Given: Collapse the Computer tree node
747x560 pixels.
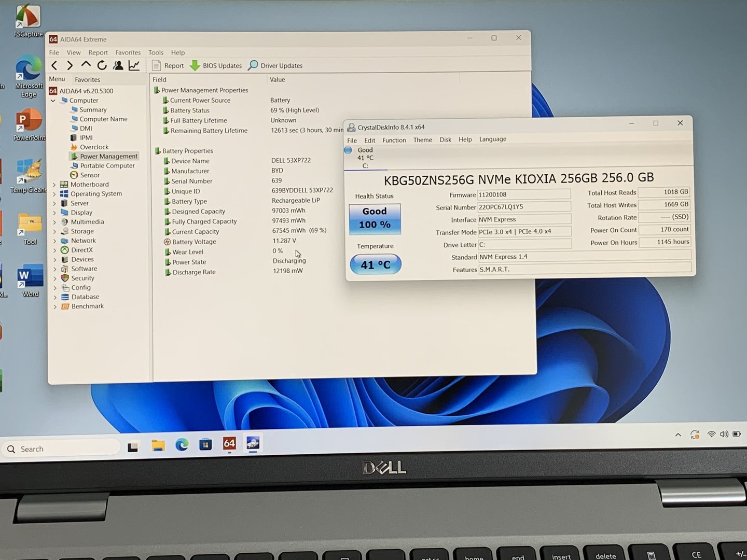Looking at the screenshot, I should point(53,101).
